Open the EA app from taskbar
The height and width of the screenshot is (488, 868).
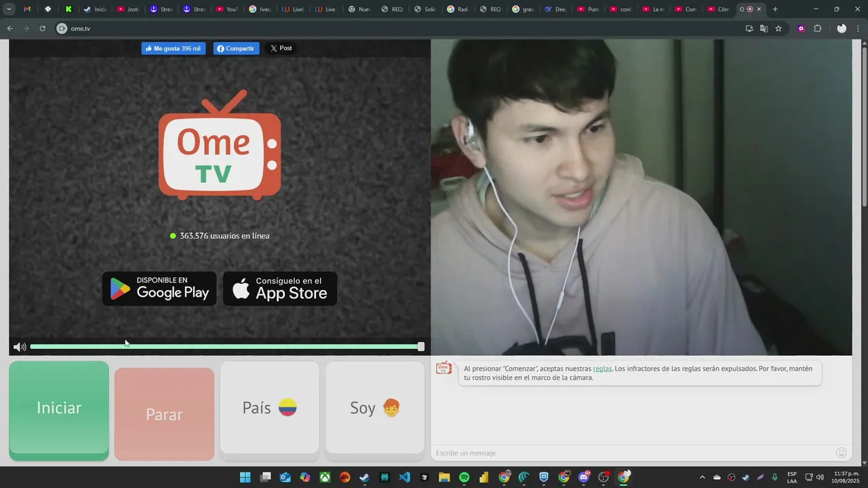[x=344, y=477]
